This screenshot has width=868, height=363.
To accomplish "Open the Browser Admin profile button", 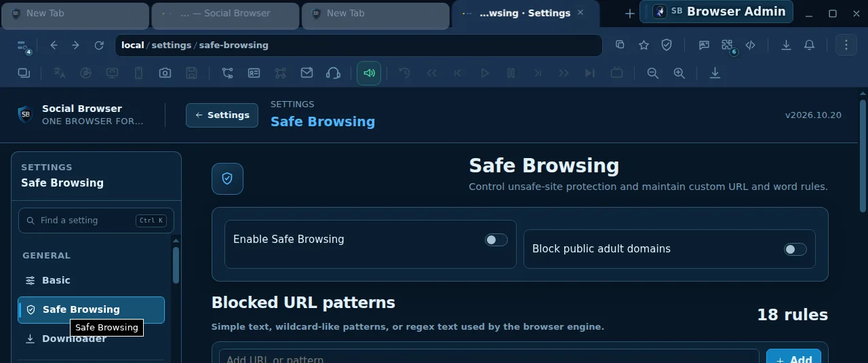I will (x=716, y=12).
